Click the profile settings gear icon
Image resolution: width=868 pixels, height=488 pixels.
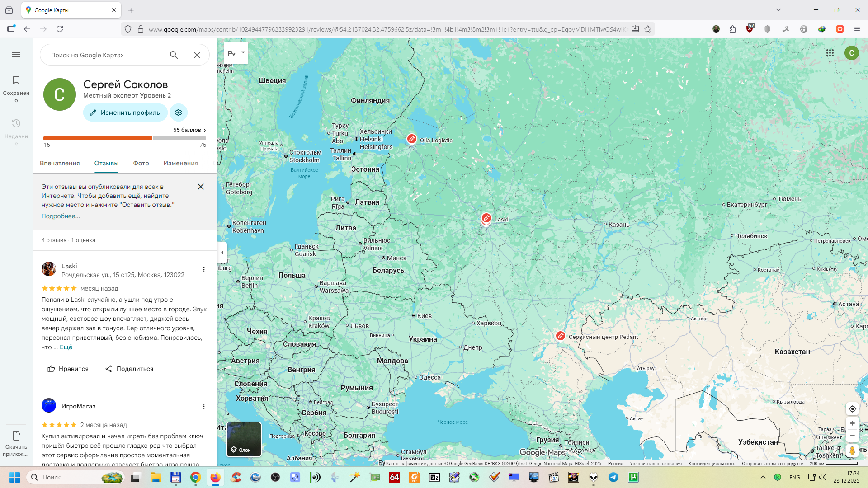click(179, 113)
